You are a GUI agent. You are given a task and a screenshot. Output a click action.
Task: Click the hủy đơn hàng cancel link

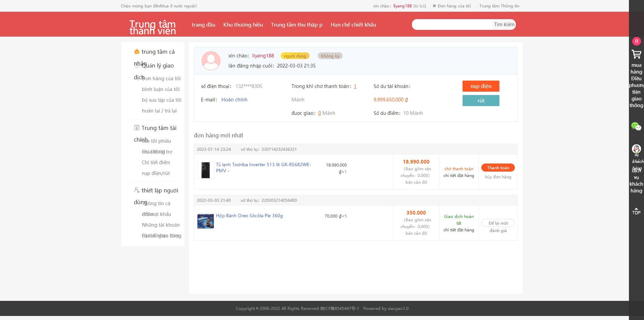(x=498, y=177)
